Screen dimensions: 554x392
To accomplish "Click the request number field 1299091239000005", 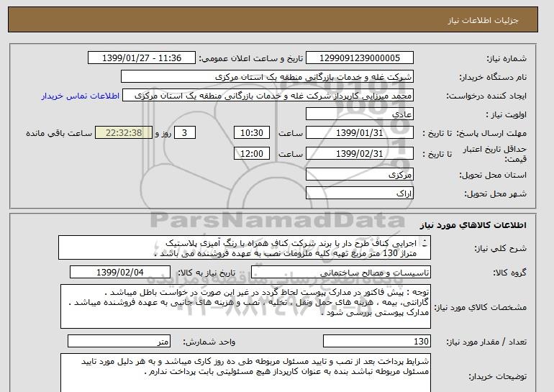I will pos(360,58).
